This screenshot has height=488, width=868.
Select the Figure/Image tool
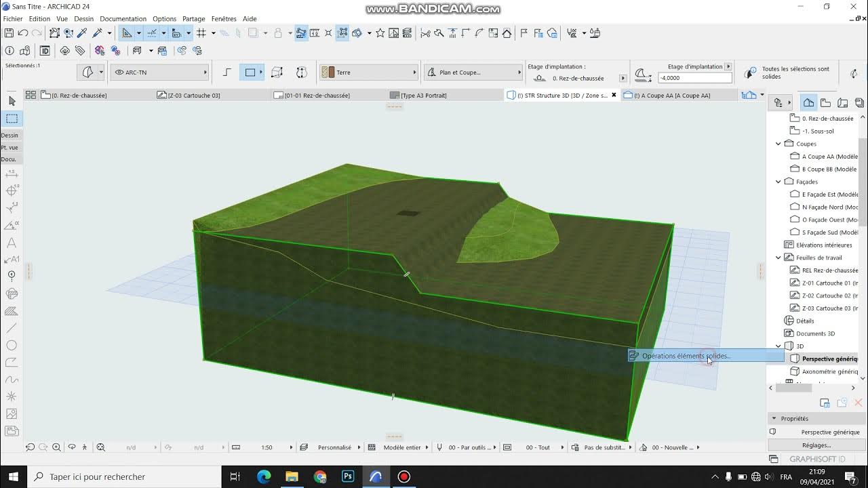coord(12,413)
